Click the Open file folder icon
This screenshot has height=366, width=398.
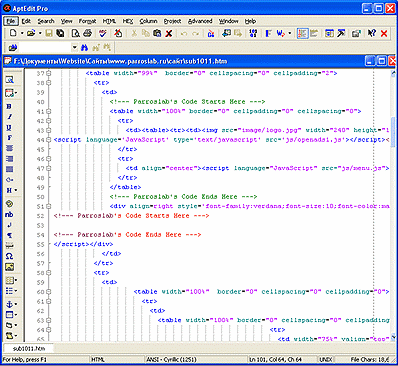pyautogui.click(x=31, y=33)
